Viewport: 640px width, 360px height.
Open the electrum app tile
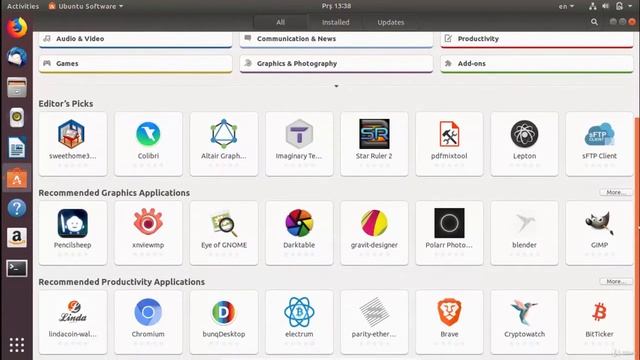coord(299,322)
